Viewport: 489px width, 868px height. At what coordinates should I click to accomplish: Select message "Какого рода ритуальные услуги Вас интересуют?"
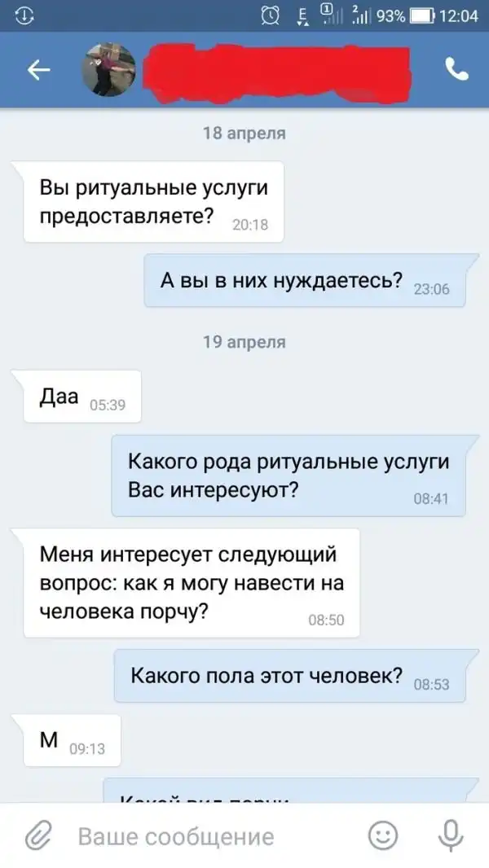tap(289, 476)
